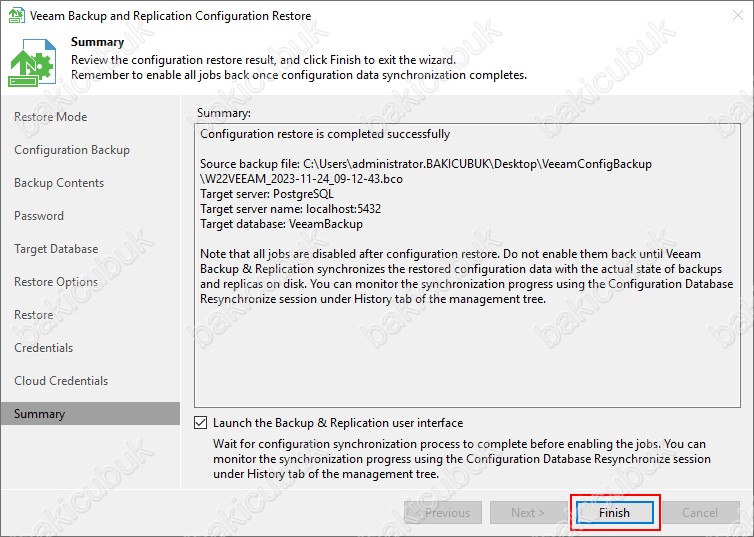The image size is (754, 537).
Task: Switch to the Password step
Action: 38,216
